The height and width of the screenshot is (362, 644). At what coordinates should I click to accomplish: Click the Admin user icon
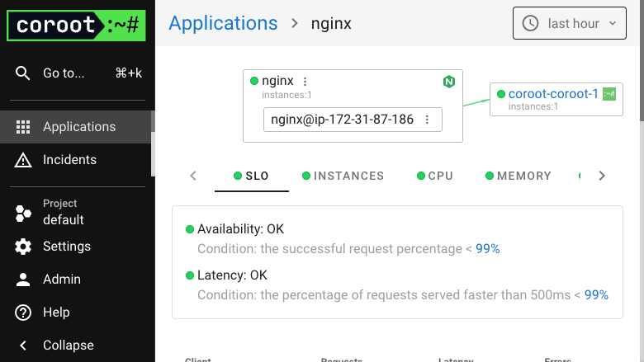(23, 280)
